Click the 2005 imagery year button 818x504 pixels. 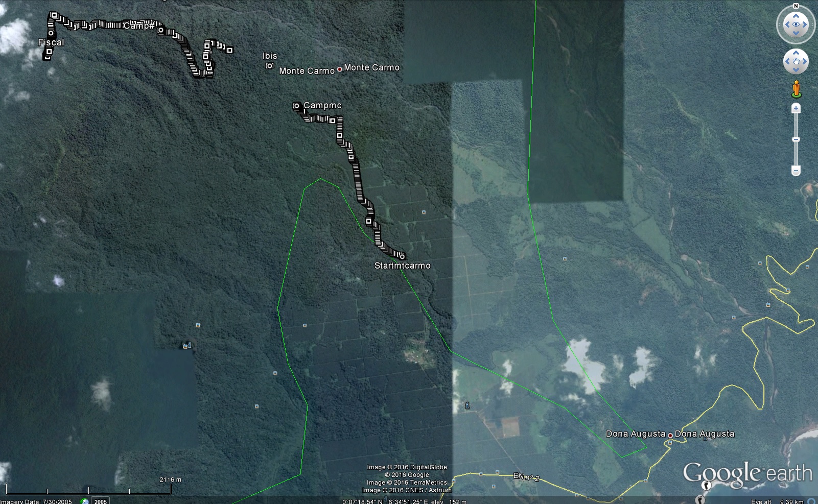(x=100, y=501)
